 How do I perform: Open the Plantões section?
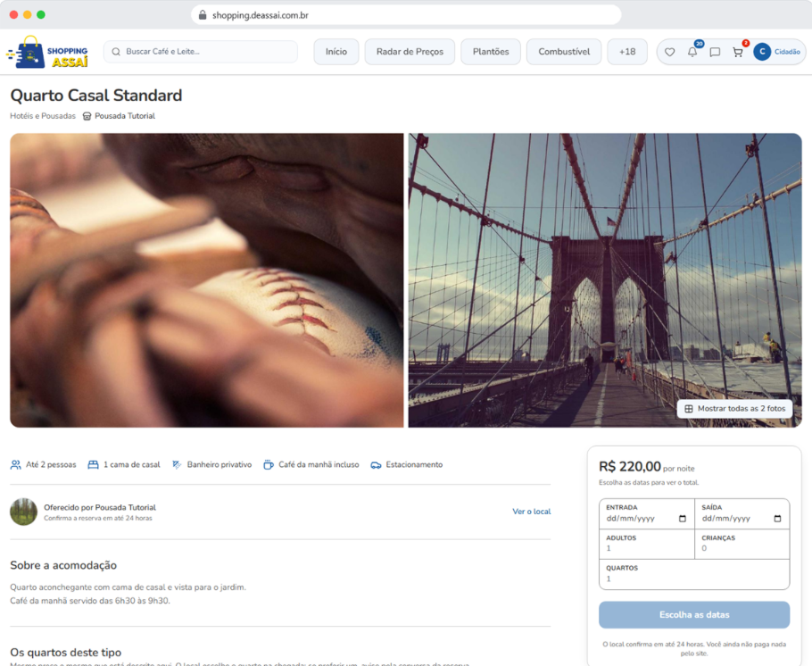[491, 52]
